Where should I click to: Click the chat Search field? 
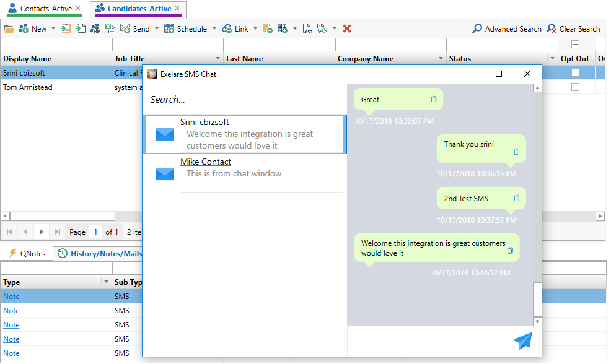coord(245,100)
